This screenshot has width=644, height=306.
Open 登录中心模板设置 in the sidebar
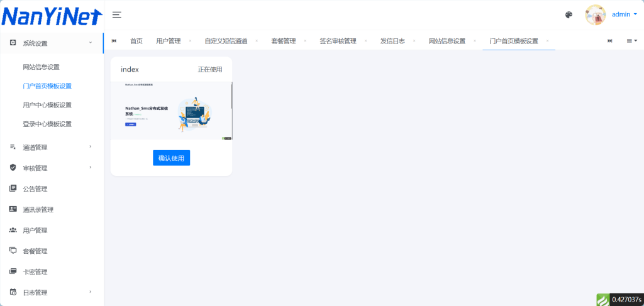click(47, 124)
